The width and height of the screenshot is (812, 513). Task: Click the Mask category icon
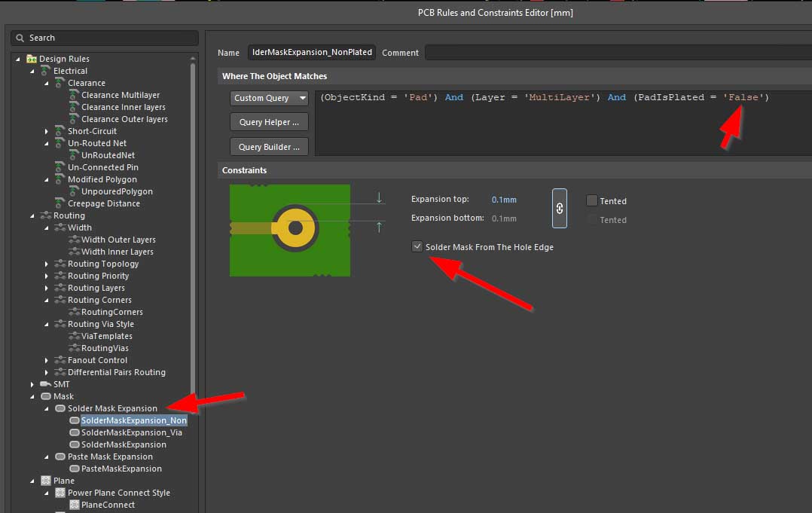tap(46, 396)
